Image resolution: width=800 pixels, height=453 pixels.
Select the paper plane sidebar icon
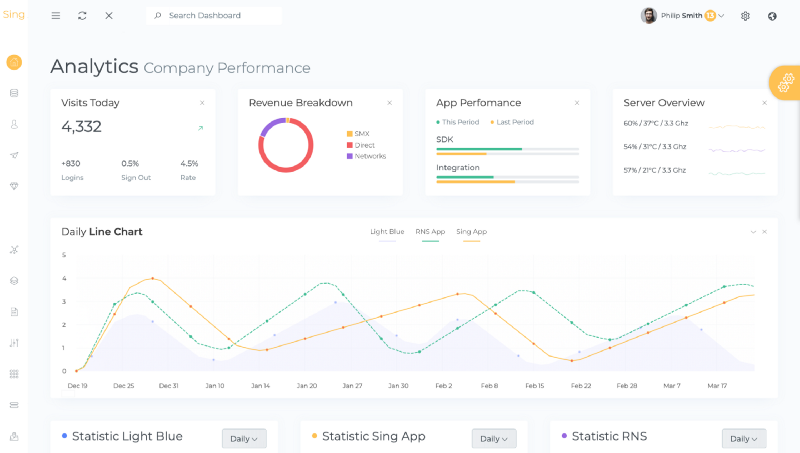tap(14, 155)
